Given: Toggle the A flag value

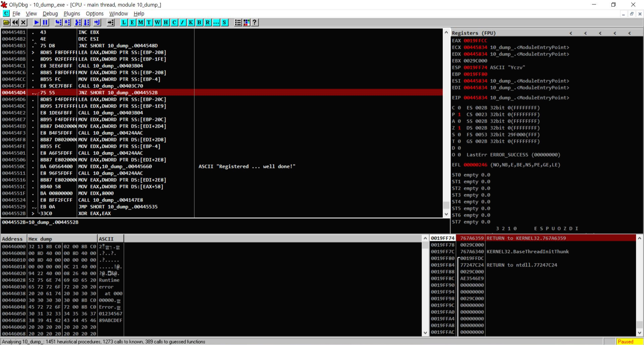Looking at the screenshot, I should 459,121.
